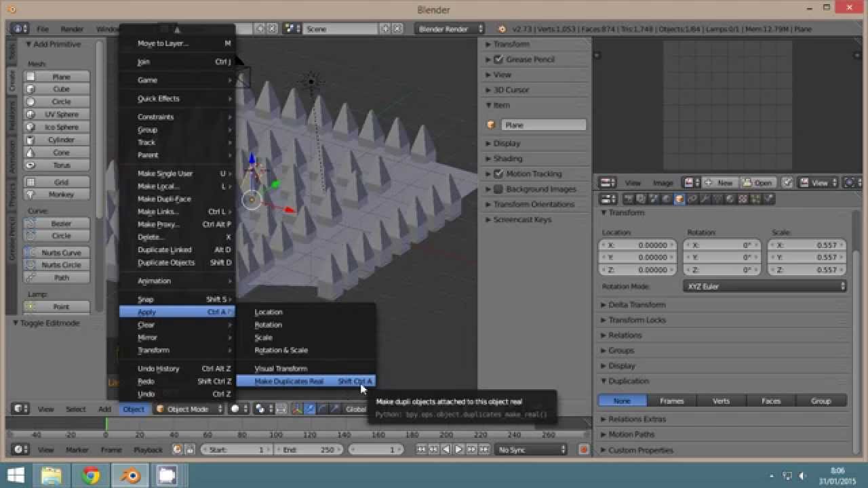
Task: Click the image browse icon before New
Action: pyautogui.click(x=691, y=182)
